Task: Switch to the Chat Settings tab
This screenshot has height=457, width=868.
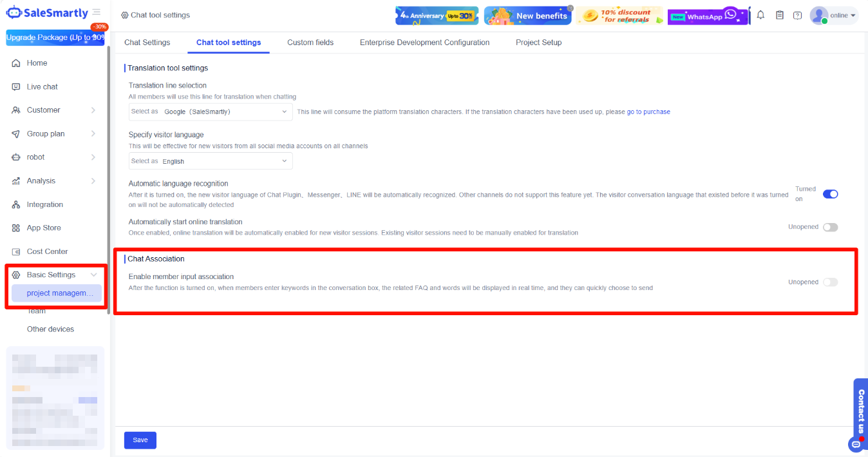Action: [147, 43]
